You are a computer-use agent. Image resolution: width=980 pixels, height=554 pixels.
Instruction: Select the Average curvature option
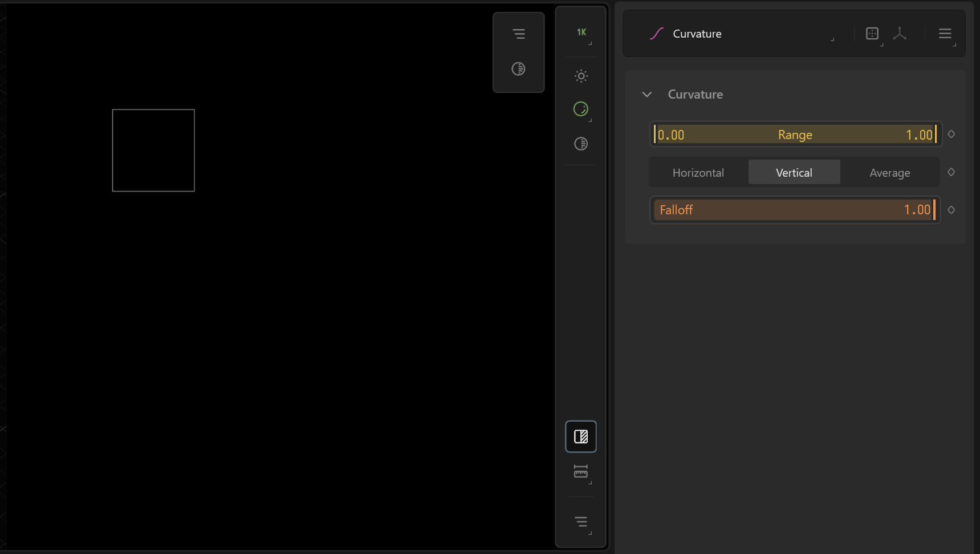pos(889,173)
